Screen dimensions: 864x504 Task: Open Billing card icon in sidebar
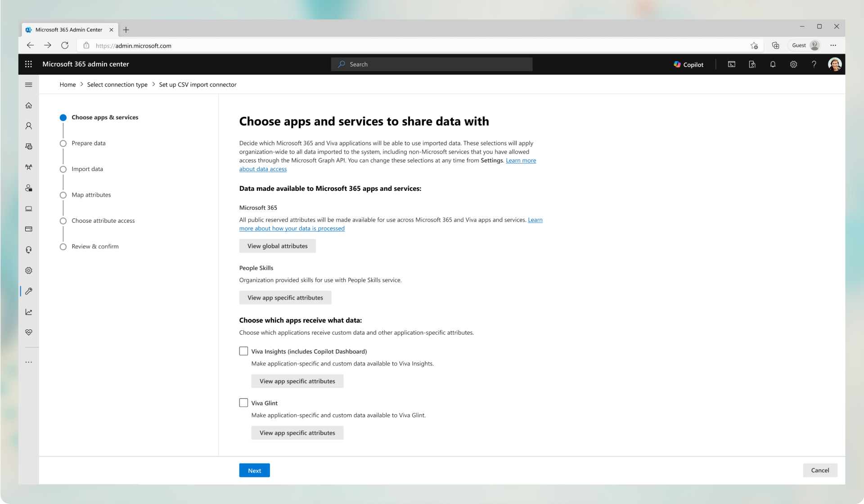click(28, 229)
